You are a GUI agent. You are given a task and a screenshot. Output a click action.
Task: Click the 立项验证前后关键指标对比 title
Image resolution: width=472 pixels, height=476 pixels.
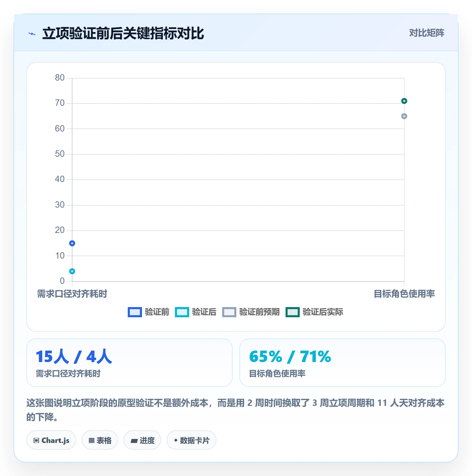point(123,34)
